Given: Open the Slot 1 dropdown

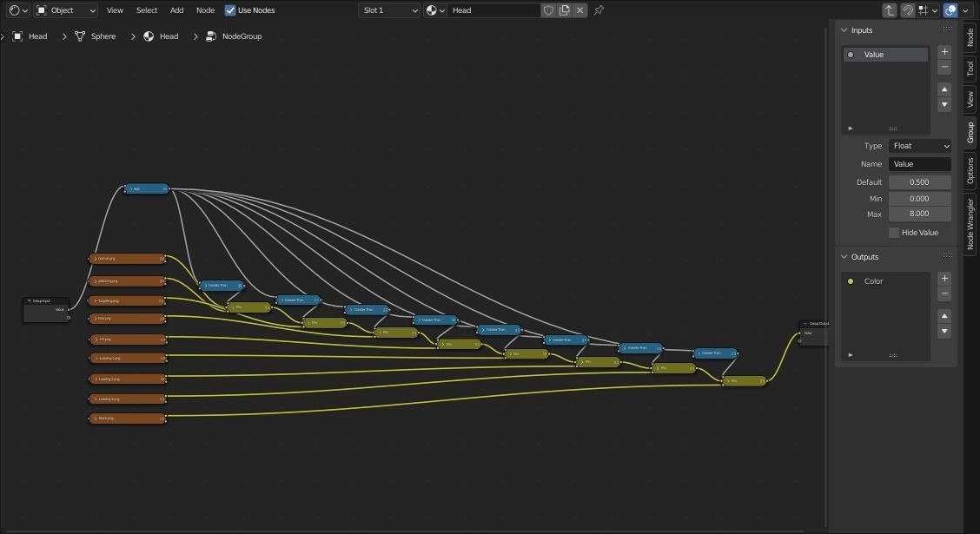Looking at the screenshot, I should tap(389, 10).
